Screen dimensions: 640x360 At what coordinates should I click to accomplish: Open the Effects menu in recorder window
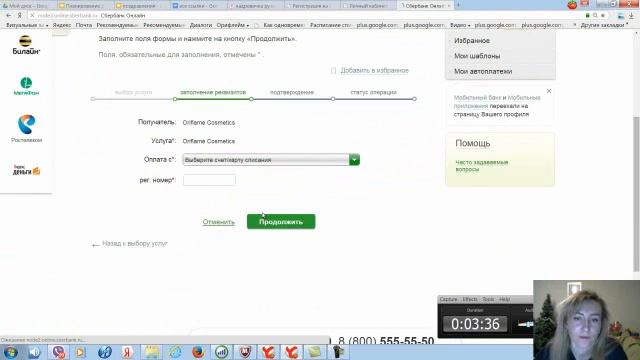(x=470, y=299)
